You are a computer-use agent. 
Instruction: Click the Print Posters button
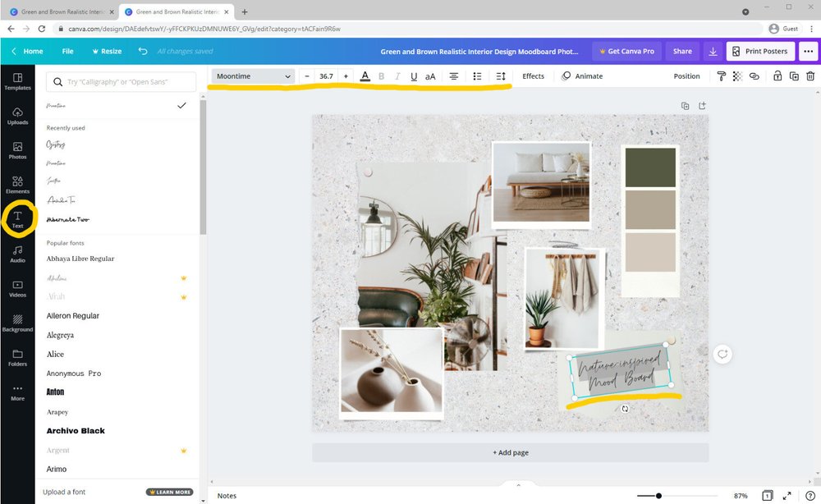pos(759,51)
